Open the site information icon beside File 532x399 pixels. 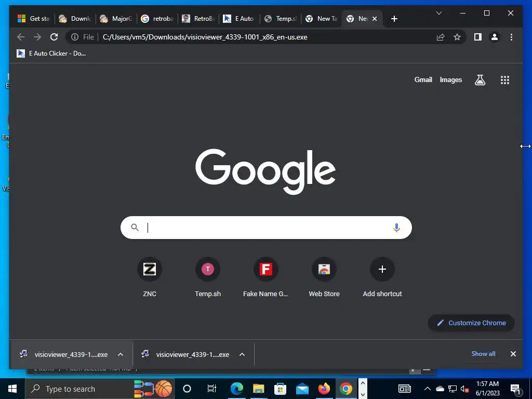75,37
